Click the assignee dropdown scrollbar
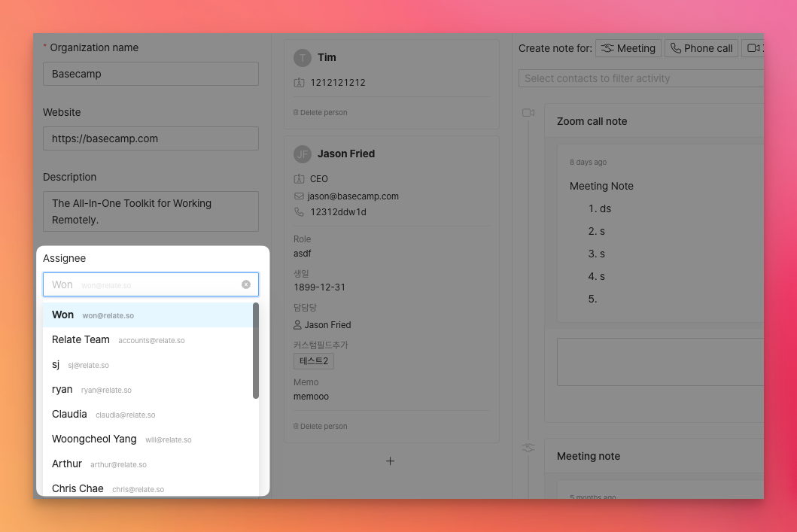The width and height of the screenshot is (797, 532). [x=256, y=351]
